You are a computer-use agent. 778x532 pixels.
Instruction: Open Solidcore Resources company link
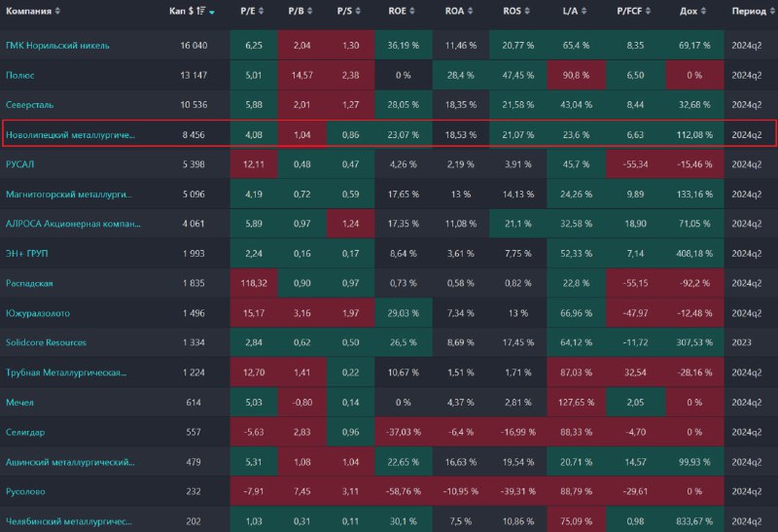point(46,342)
